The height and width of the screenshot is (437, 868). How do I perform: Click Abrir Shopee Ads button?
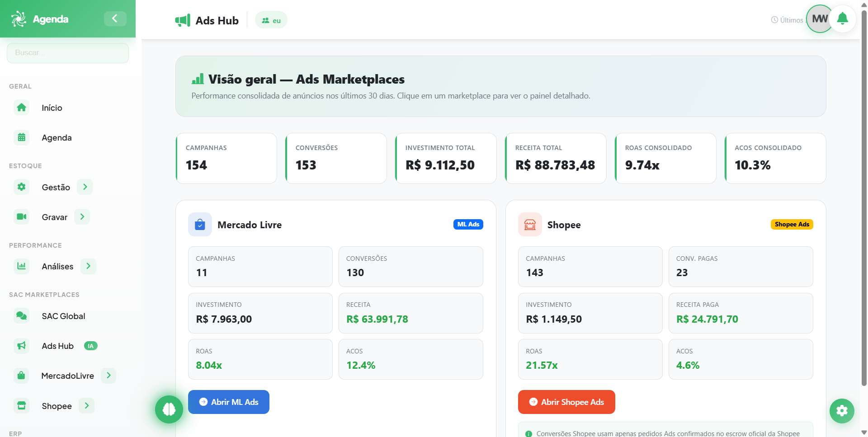(566, 402)
